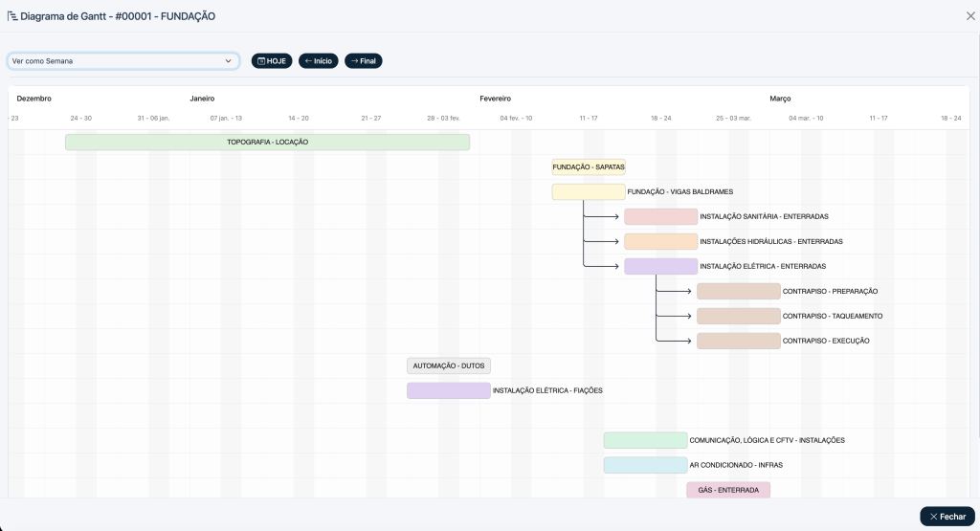This screenshot has width=980, height=531.
Task: Click the 'COMUNICAÇÃO, LÓGICA E CFTV - INSTALAÇÕES' label
Action: coord(767,440)
